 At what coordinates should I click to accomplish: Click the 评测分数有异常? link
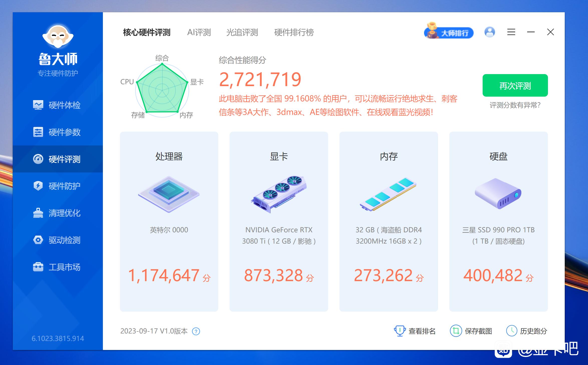click(515, 105)
